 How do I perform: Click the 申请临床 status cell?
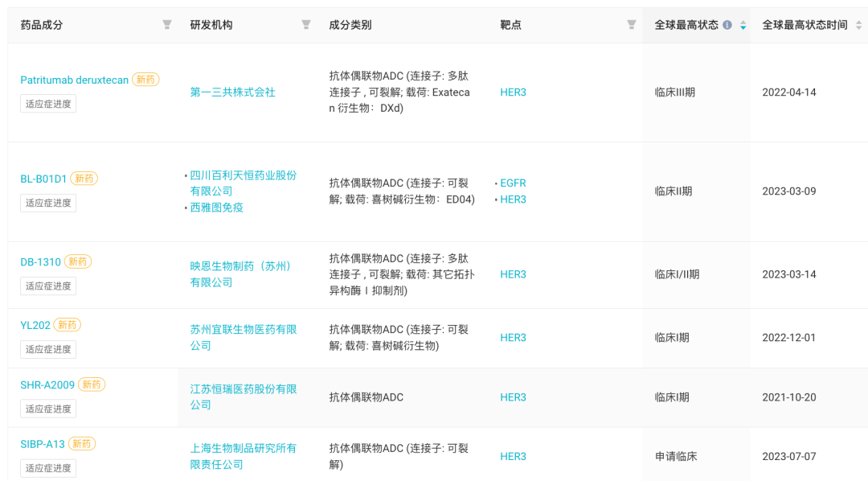pyautogui.click(x=675, y=457)
